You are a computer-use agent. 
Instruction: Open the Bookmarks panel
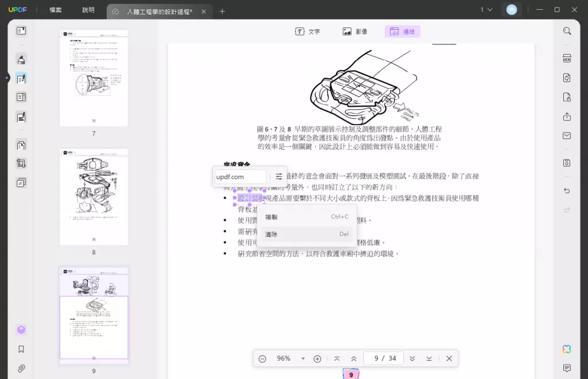point(21,349)
